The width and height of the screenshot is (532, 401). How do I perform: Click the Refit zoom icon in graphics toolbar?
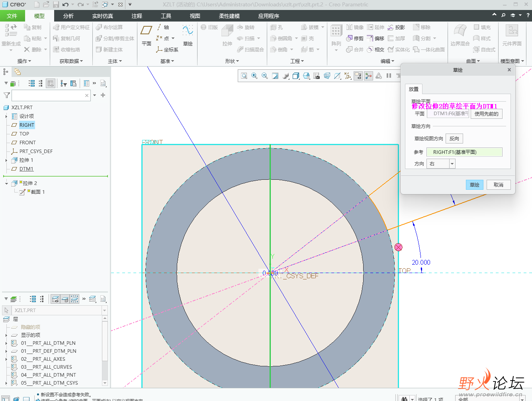[x=244, y=76]
